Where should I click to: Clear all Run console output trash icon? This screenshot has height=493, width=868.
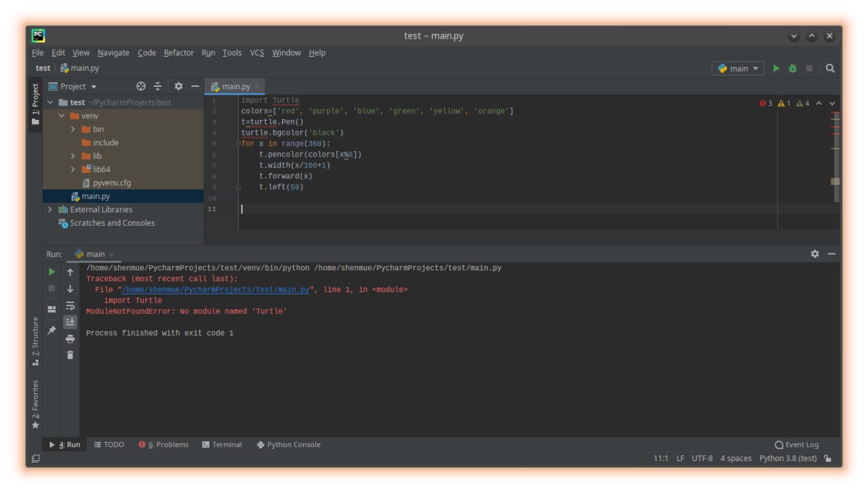(70, 355)
